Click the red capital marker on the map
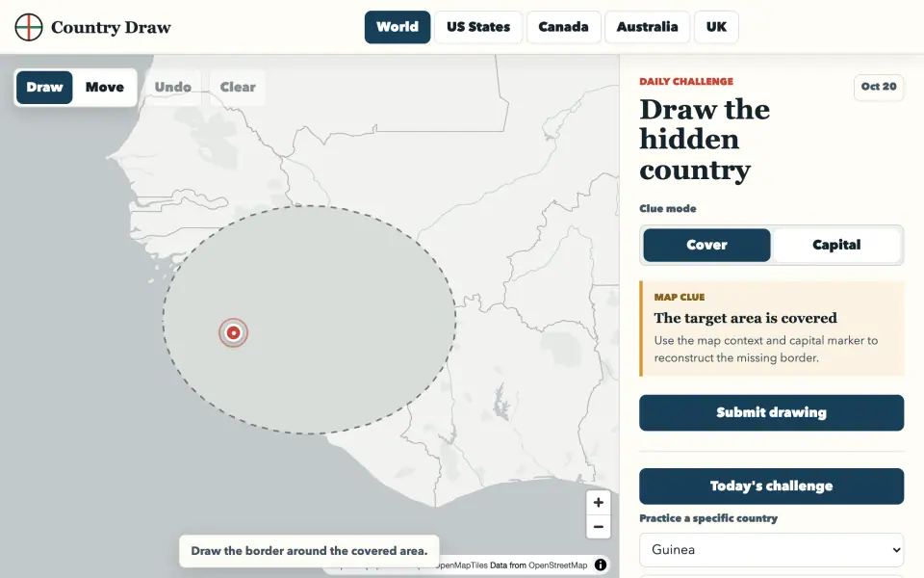The image size is (924, 578). 233,332
